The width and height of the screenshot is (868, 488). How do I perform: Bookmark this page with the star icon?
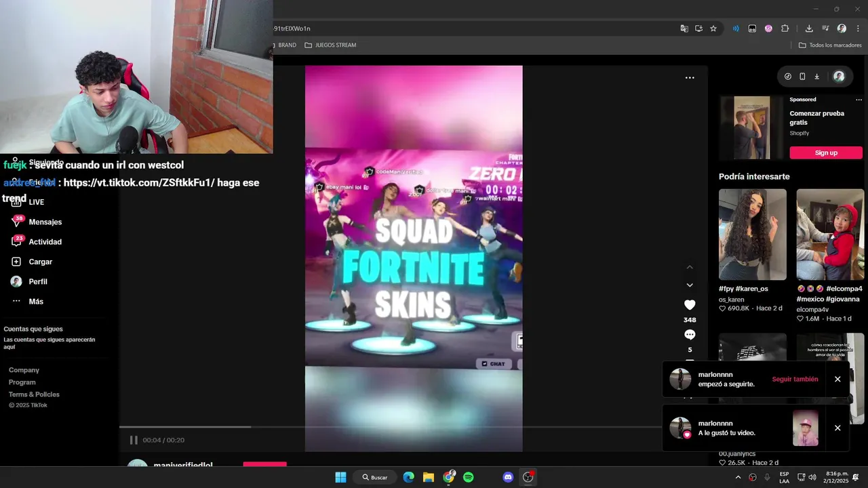713,28
